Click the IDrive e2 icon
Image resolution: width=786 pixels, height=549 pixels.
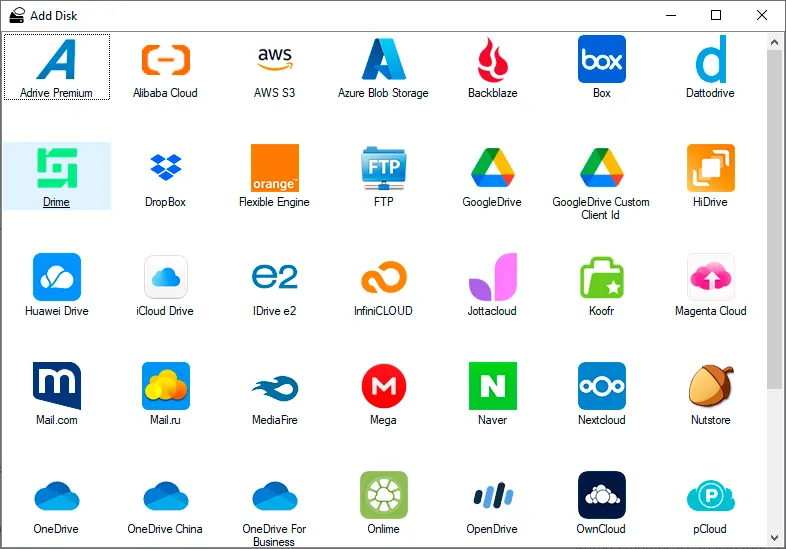275,276
